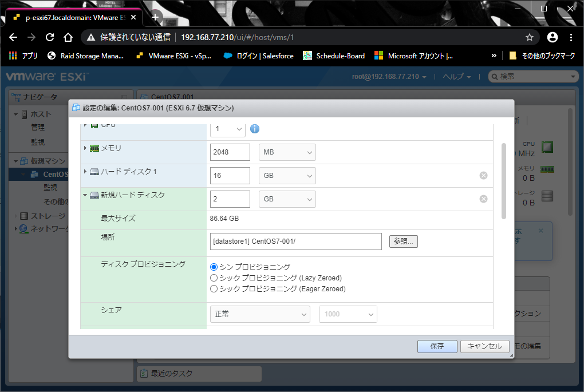Viewport: 584px width, 392px height.
Task: Click the virtual machines icon in navigator
Action: click(24, 161)
